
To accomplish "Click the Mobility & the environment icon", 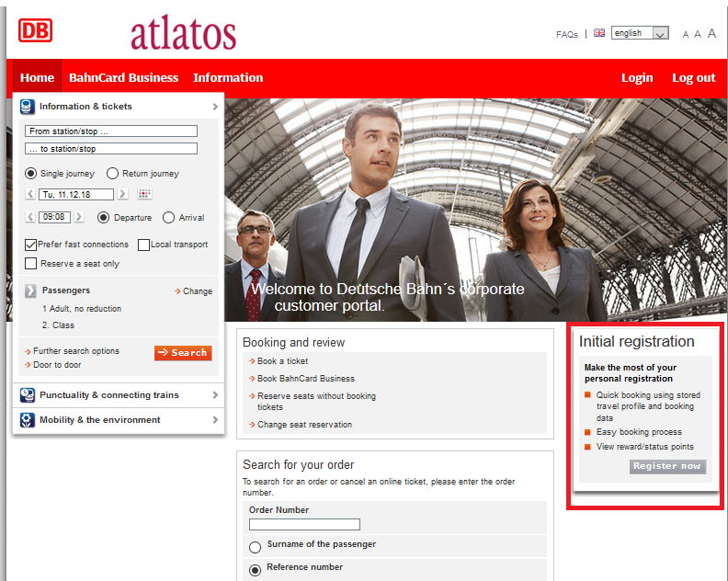I will pos(28,420).
